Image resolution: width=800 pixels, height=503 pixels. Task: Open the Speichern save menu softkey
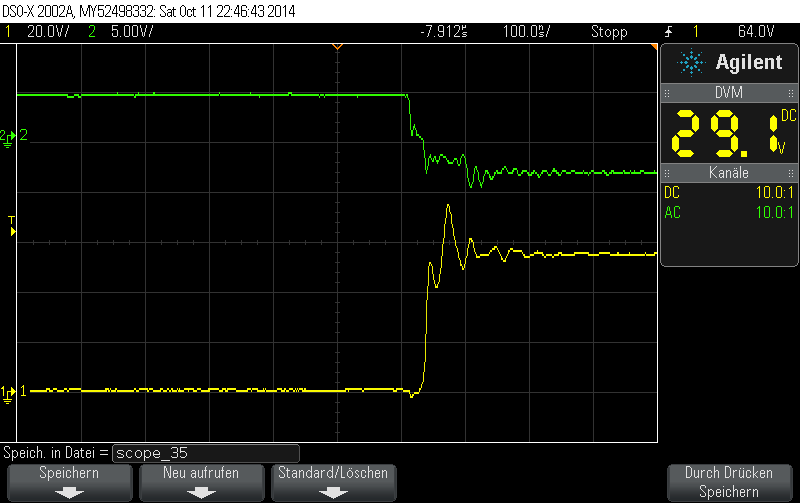coord(69,482)
